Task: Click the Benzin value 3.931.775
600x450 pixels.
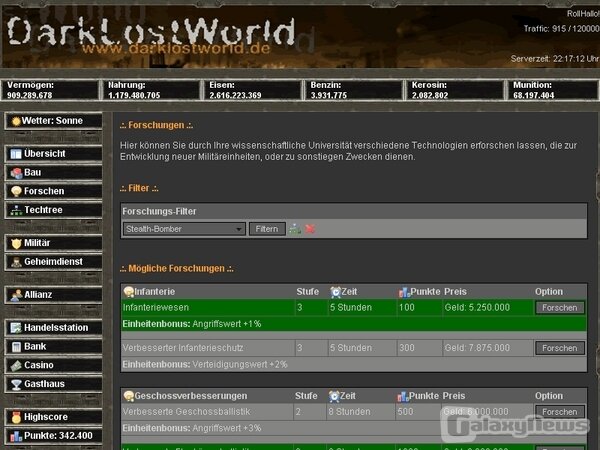Action: pyautogui.click(x=329, y=95)
